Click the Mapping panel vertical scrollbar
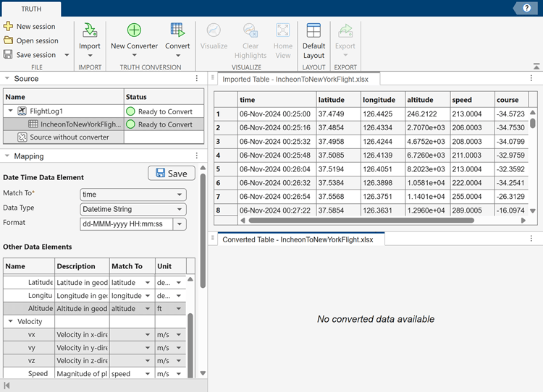 (203, 231)
